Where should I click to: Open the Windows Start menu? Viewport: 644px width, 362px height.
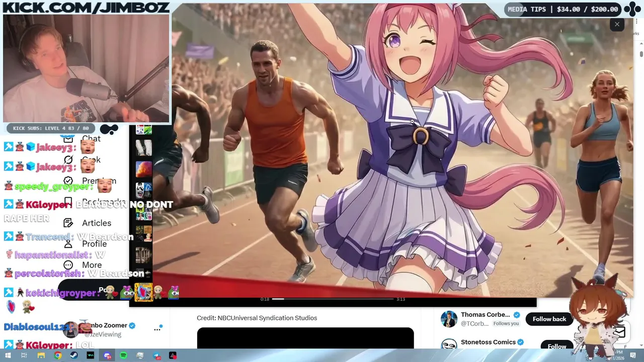(x=8, y=355)
